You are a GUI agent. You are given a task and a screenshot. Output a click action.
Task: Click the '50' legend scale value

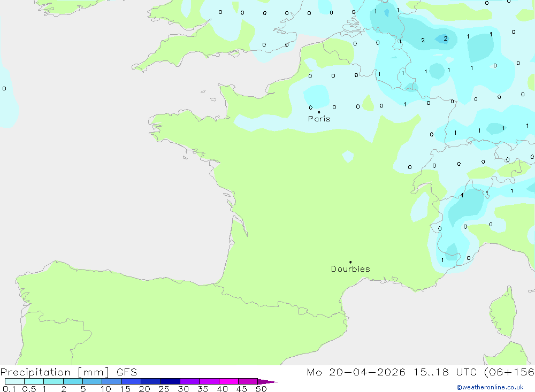tap(262, 389)
